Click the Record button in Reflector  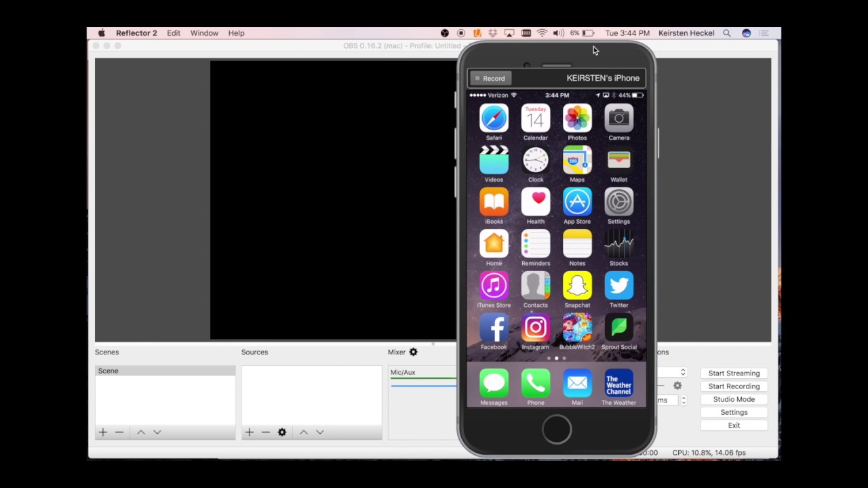[491, 79]
